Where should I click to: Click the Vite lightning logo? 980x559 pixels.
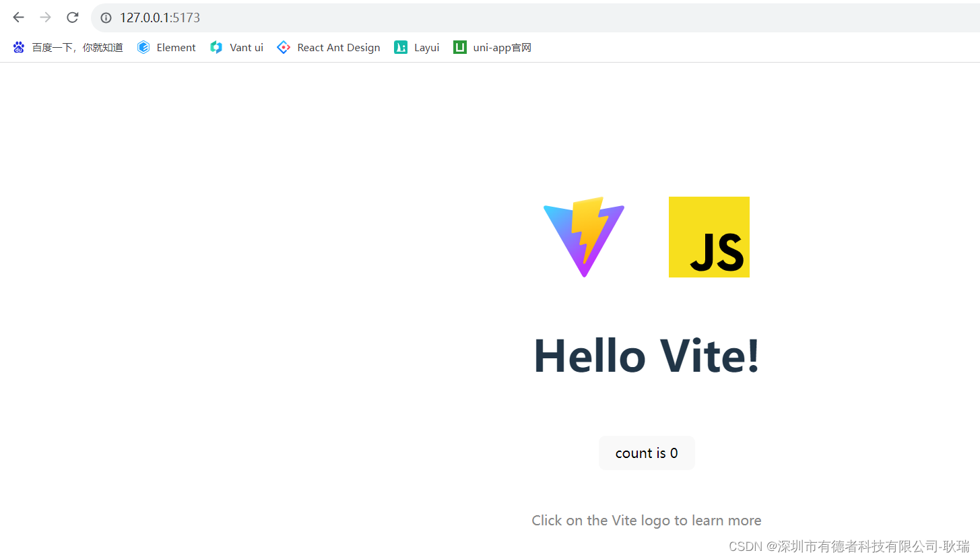pyautogui.click(x=584, y=236)
